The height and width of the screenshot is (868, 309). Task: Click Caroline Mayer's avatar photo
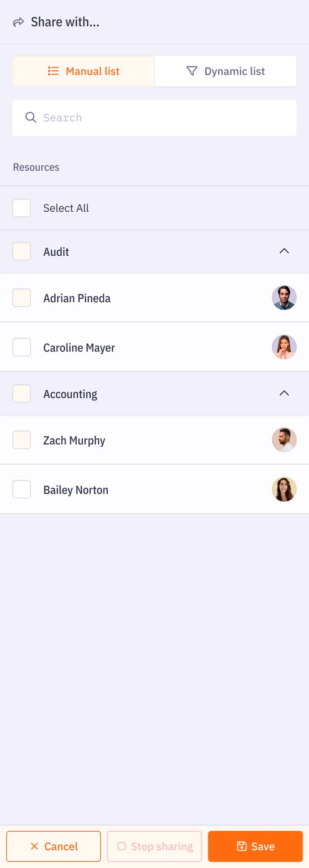click(x=284, y=347)
